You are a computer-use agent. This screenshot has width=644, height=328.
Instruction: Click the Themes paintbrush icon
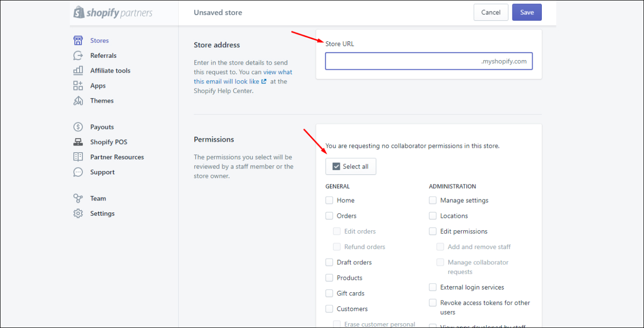tap(78, 101)
